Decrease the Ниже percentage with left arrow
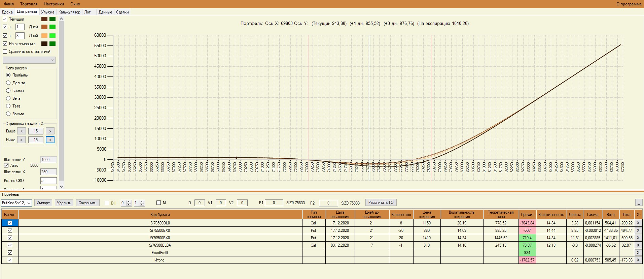This screenshot has width=644, height=279. pos(21,139)
